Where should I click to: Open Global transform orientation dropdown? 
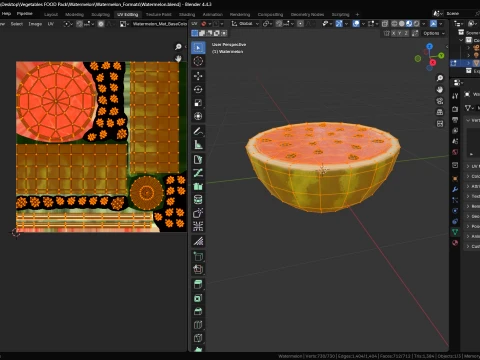(x=245, y=24)
